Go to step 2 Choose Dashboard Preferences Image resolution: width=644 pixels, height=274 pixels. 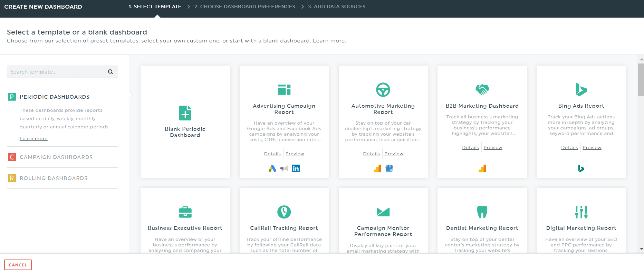[244, 7]
